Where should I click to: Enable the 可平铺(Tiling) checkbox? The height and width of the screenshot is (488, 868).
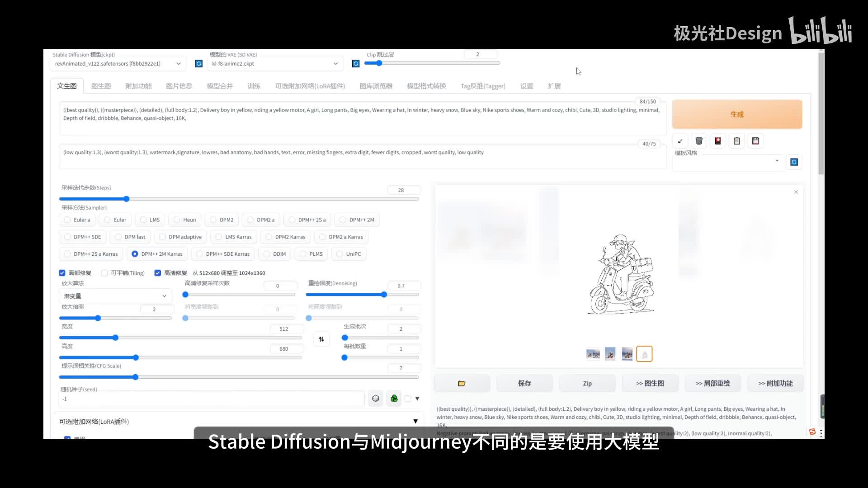tap(104, 273)
